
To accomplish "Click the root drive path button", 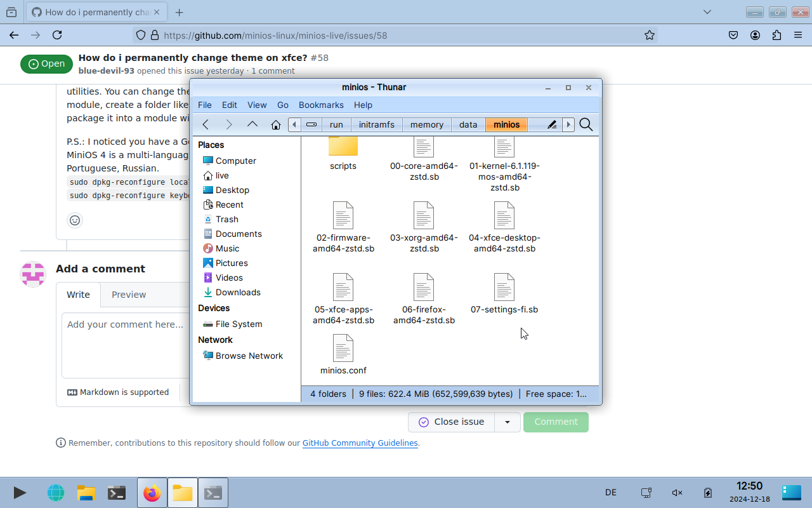I will tap(311, 124).
